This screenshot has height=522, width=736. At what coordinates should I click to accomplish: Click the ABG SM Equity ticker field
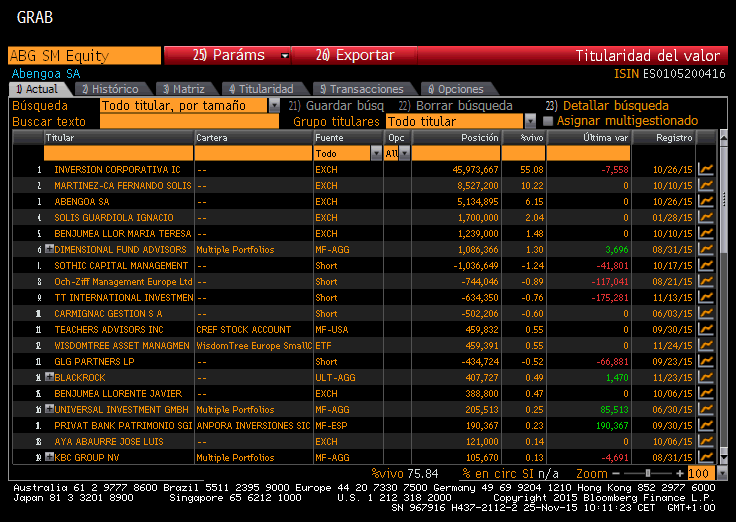pos(84,55)
